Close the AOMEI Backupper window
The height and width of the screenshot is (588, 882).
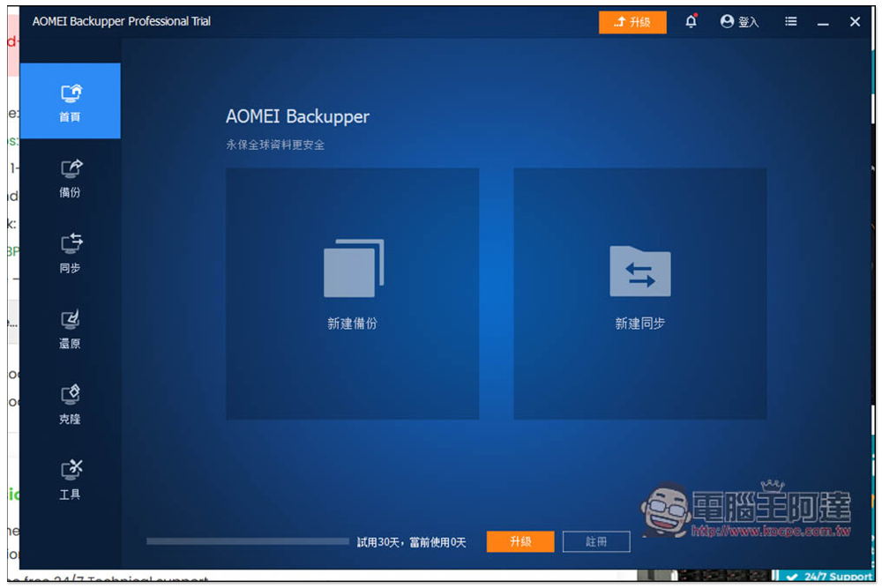pos(855,22)
